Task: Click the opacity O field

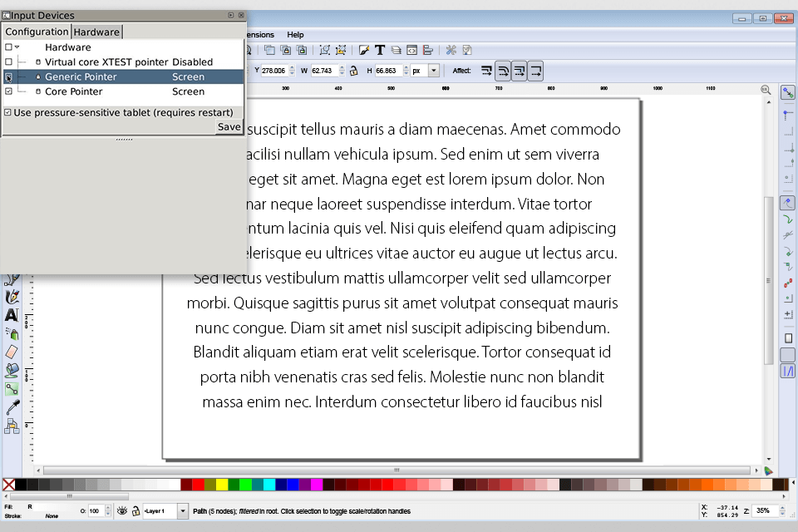Action: coord(96,510)
